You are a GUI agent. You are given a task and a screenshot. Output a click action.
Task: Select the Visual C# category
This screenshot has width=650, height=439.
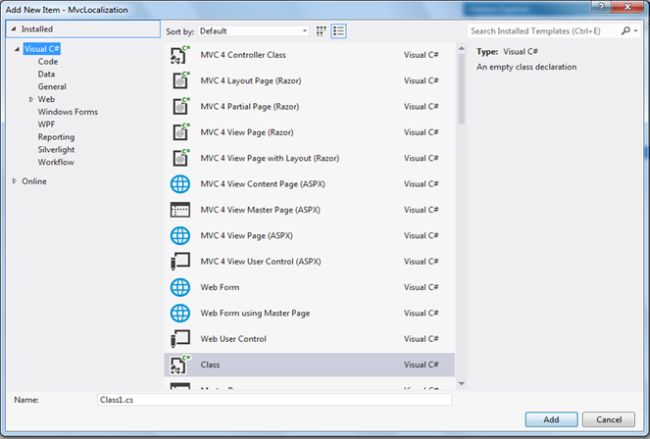(42, 49)
